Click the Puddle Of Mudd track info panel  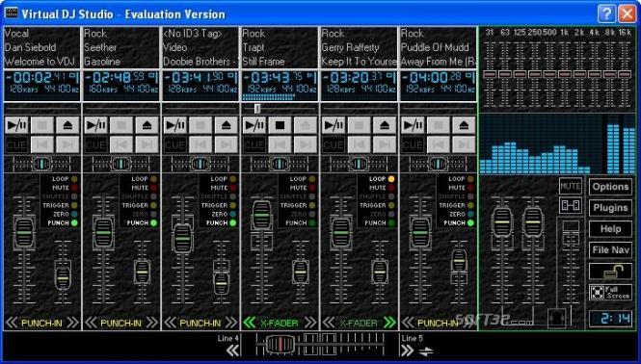click(x=439, y=47)
